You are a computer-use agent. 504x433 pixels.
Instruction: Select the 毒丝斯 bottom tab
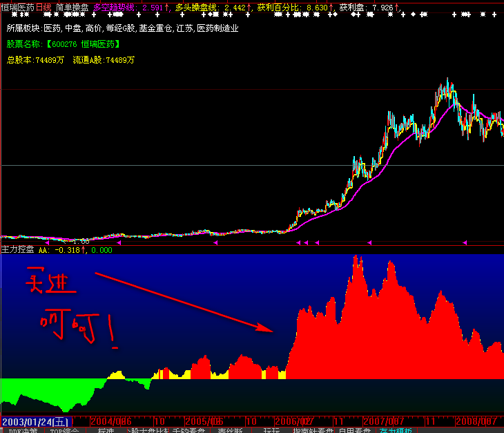pyautogui.click(x=230, y=430)
